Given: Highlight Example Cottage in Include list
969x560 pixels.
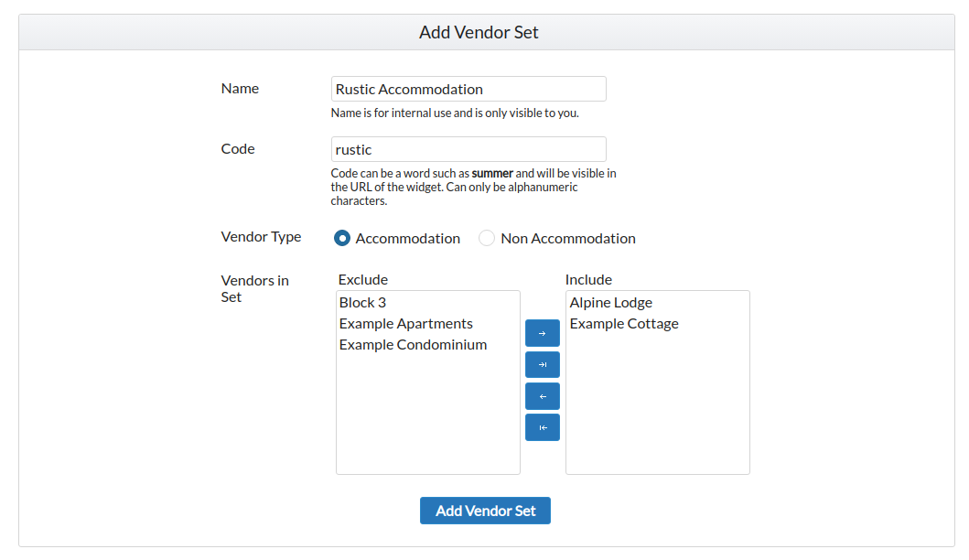Looking at the screenshot, I should tap(623, 324).
